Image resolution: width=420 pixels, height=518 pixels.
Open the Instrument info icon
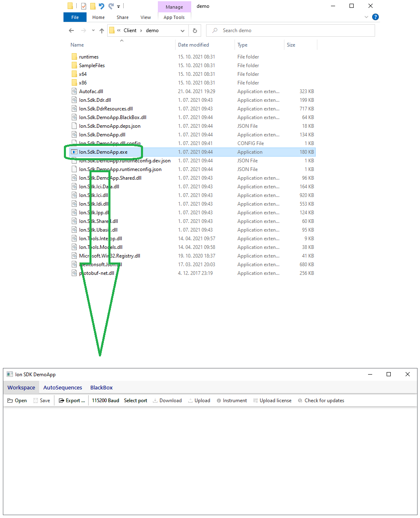click(219, 401)
